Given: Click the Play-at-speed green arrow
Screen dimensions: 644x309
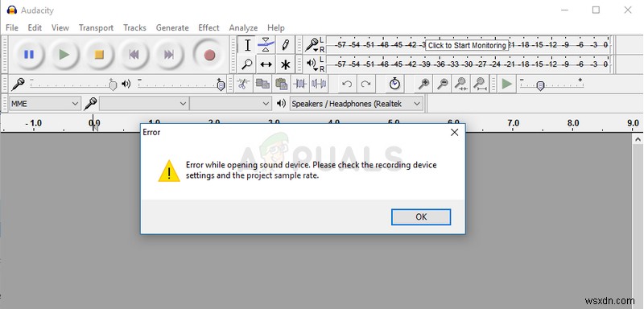Looking at the screenshot, I should [x=507, y=84].
